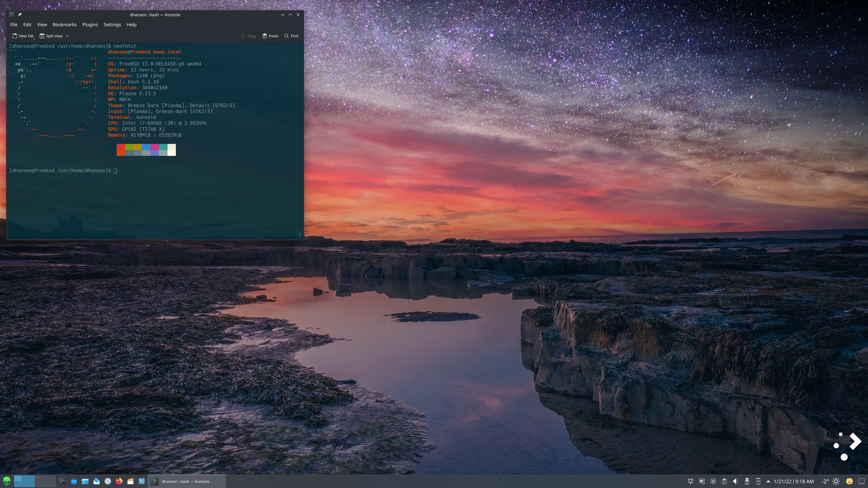
Task: Open the clipboard tray icon
Action: coord(724,481)
